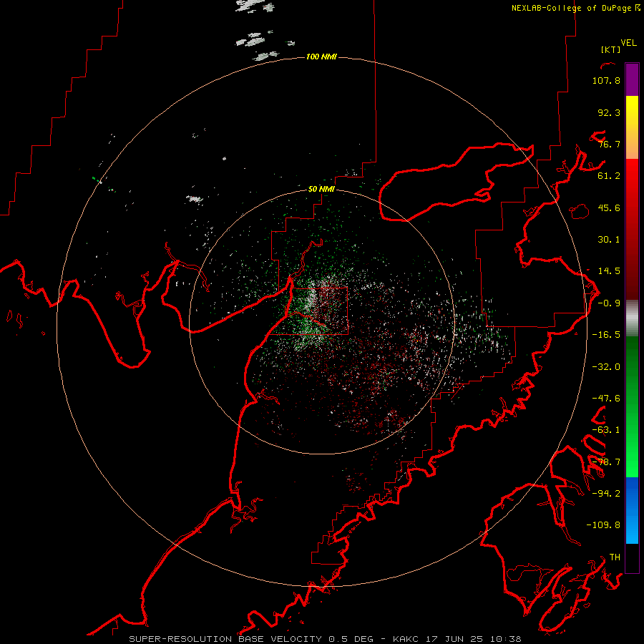644x644 pixels.
Task: Click the 61.2 velocity scale value
Action: click(609, 176)
